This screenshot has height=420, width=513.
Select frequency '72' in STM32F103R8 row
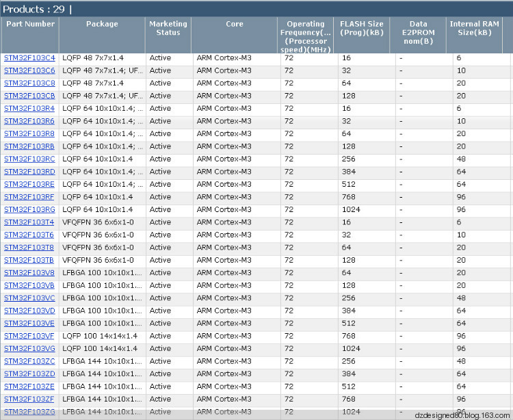pyautogui.click(x=289, y=134)
